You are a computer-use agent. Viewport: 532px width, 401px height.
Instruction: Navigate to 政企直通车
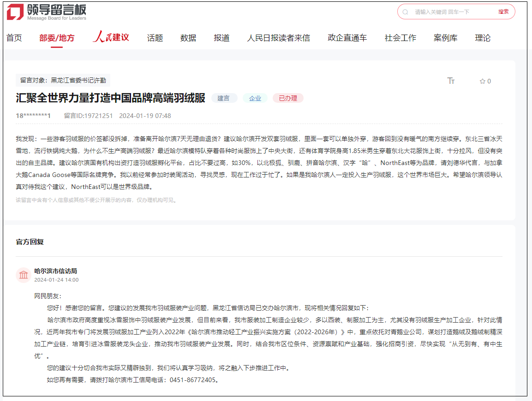coord(347,38)
